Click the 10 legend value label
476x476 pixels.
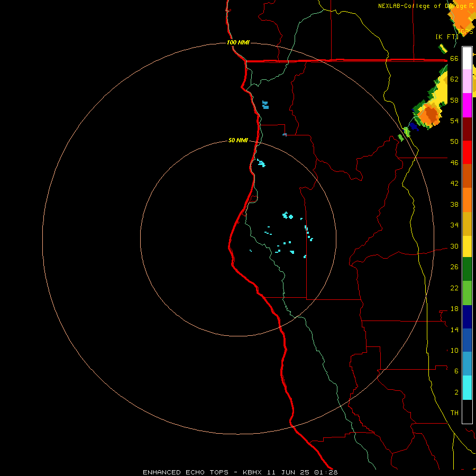coord(454,351)
